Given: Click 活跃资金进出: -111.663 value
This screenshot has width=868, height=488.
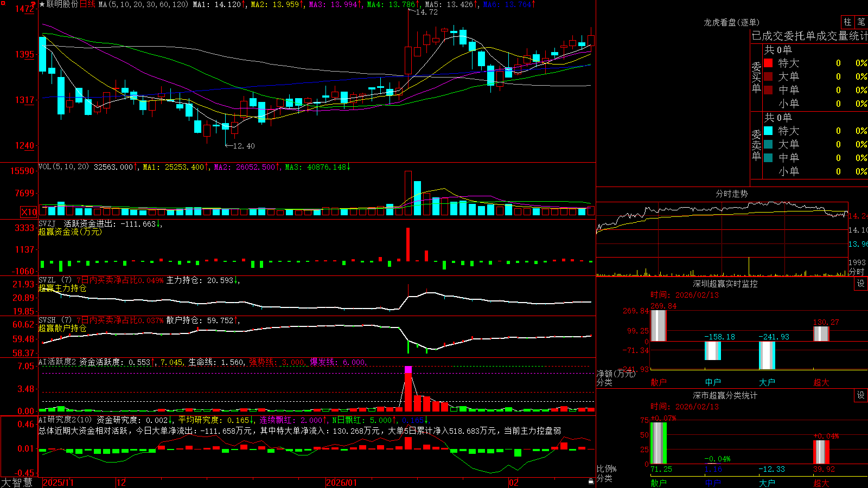Looking at the screenshot, I should click(112, 224).
